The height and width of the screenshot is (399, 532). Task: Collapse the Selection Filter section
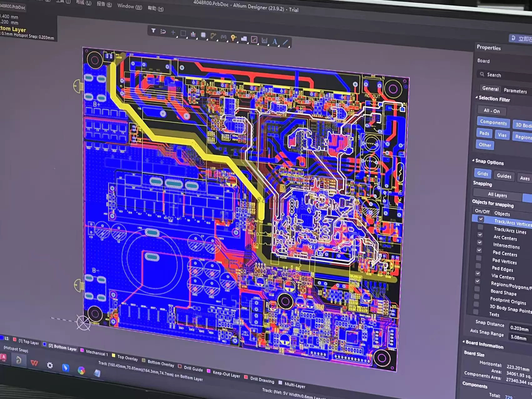click(x=477, y=98)
